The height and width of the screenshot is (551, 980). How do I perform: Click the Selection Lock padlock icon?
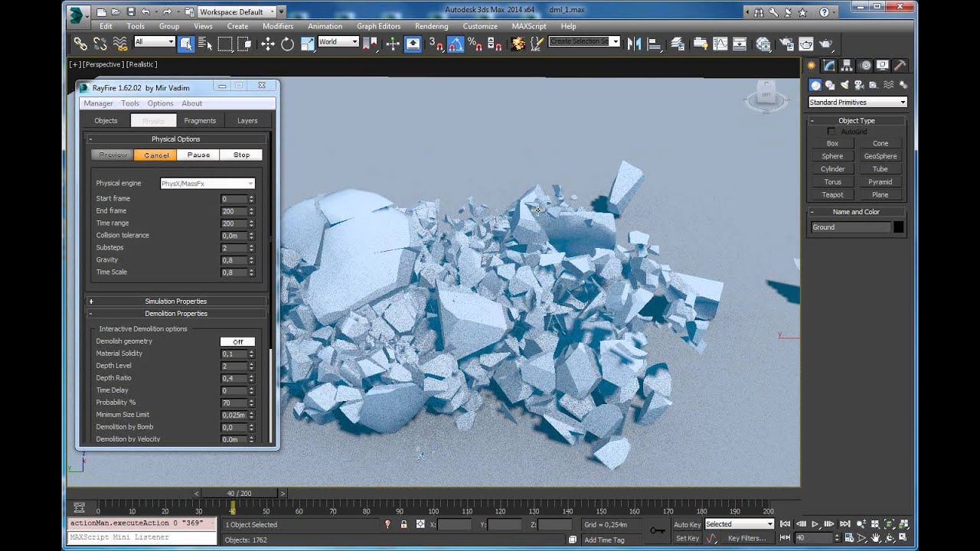point(403,524)
